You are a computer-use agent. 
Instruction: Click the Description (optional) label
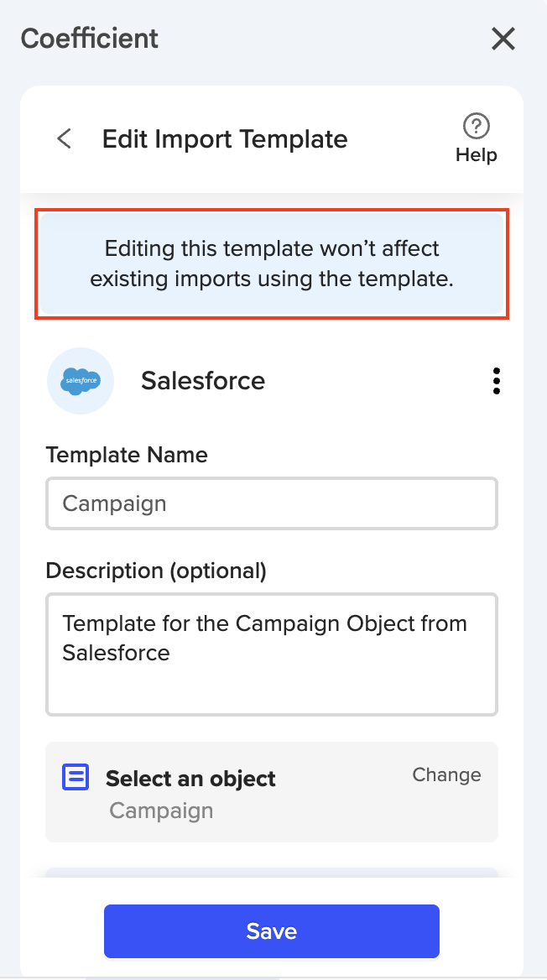click(156, 571)
